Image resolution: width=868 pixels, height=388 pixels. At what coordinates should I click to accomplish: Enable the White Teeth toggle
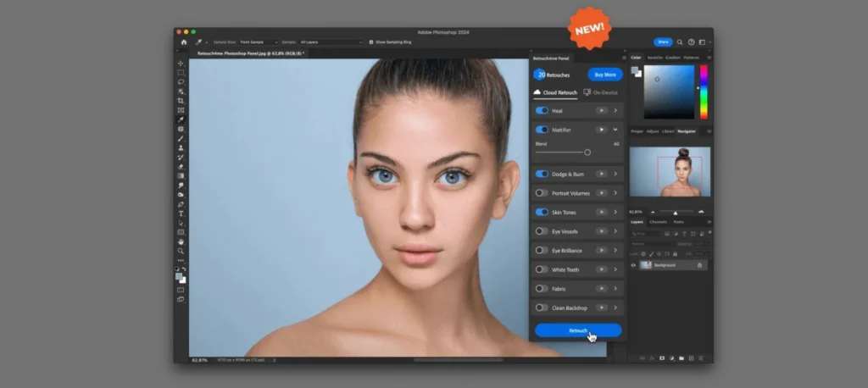point(542,269)
